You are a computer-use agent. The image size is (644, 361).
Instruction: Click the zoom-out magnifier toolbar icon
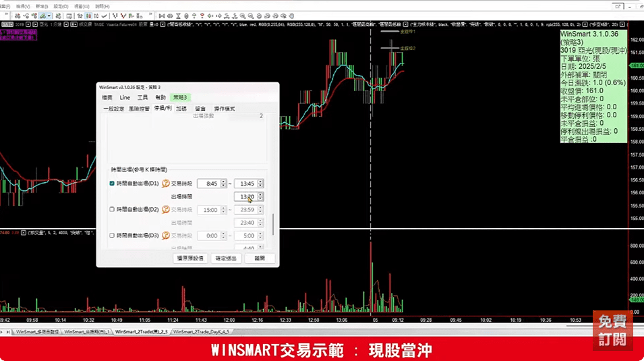click(251, 16)
